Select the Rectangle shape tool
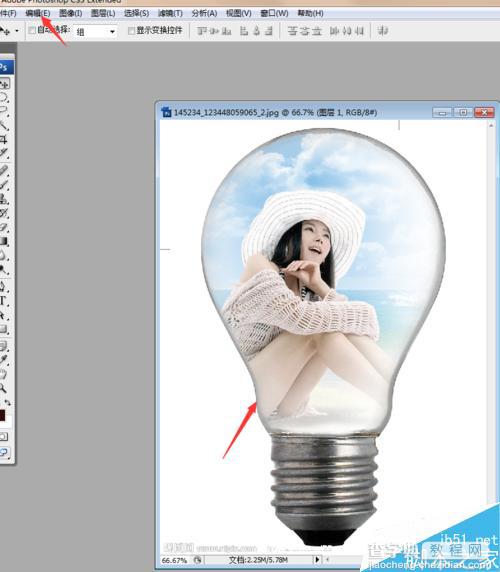This screenshot has width=500, height=572. pos(4,329)
